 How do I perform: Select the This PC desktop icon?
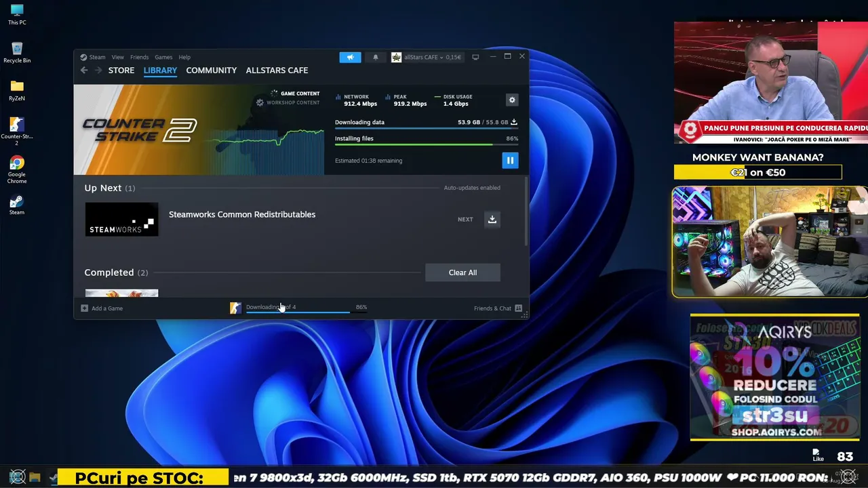click(17, 14)
